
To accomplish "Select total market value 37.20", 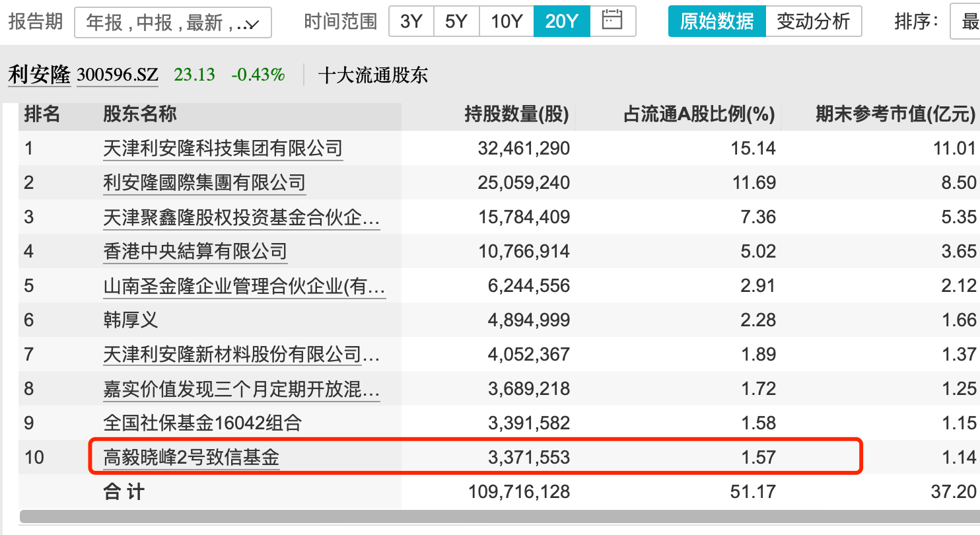I will (x=955, y=491).
